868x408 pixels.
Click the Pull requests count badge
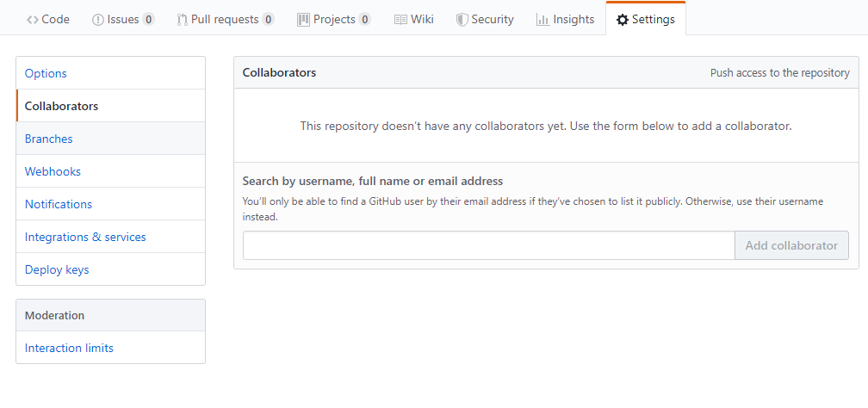tap(268, 19)
